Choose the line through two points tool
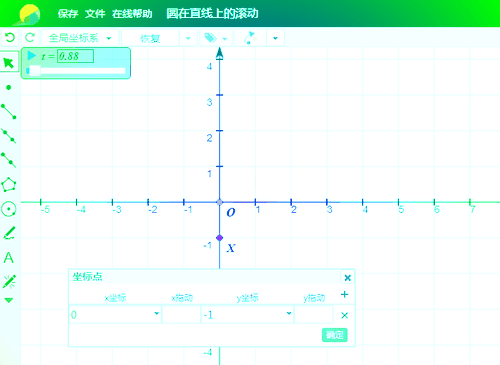The width and height of the screenshot is (500, 365). [x=9, y=136]
